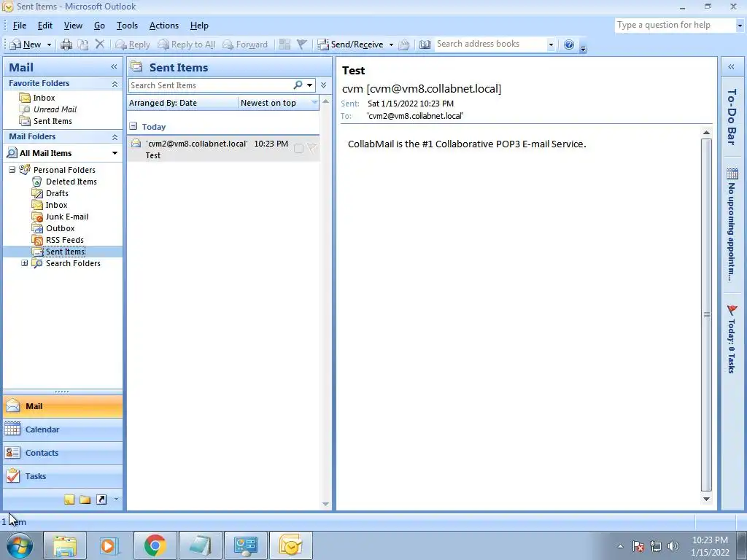Image resolution: width=747 pixels, height=560 pixels.
Task: Open the search address books dropdown
Action: (551, 44)
